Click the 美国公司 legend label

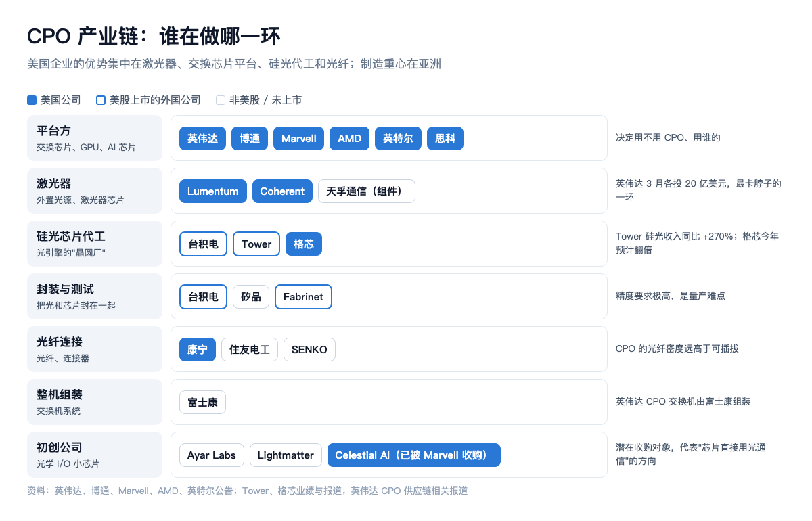[x=61, y=100]
